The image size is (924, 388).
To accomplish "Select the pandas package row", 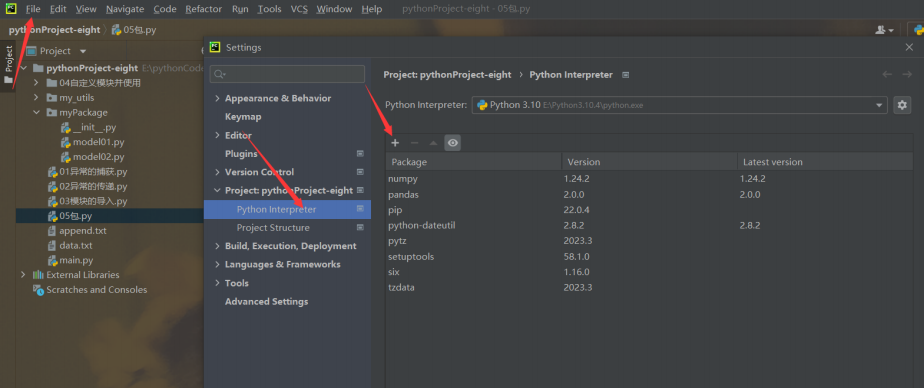I will [649, 194].
